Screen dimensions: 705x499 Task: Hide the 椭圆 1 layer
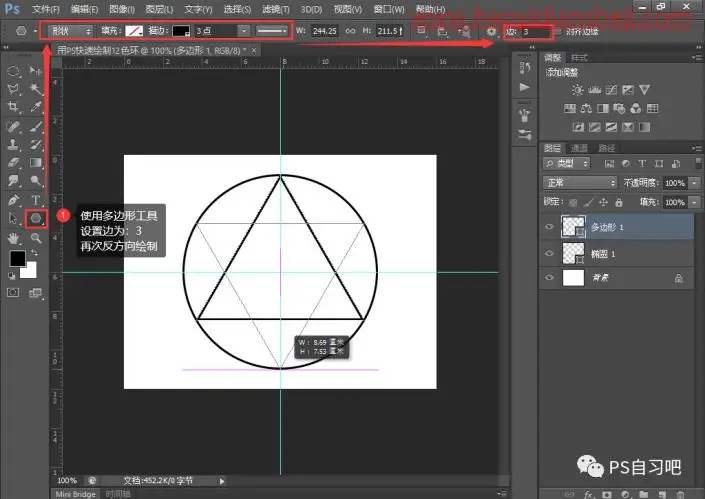click(549, 253)
